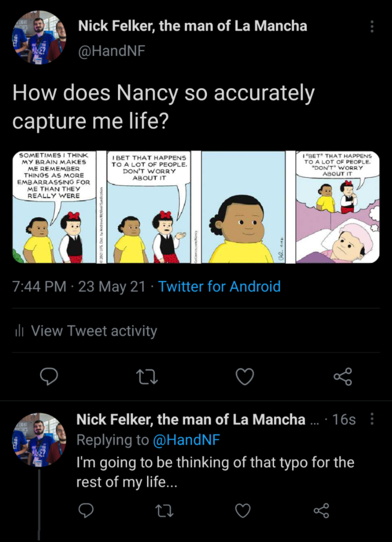Open Nick Felker's profile from main tweet name
The image size is (392, 542).
pyautogui.click(x=193, y=26)
